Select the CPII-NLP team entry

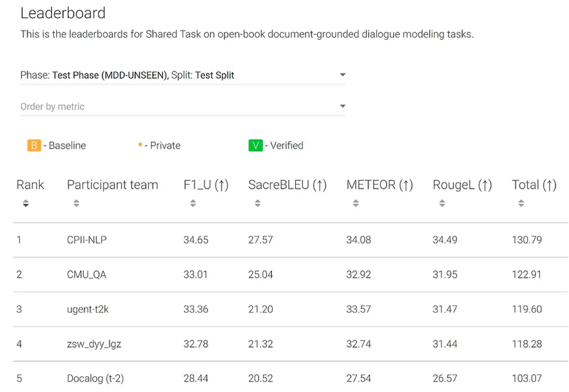coord(87,240)
